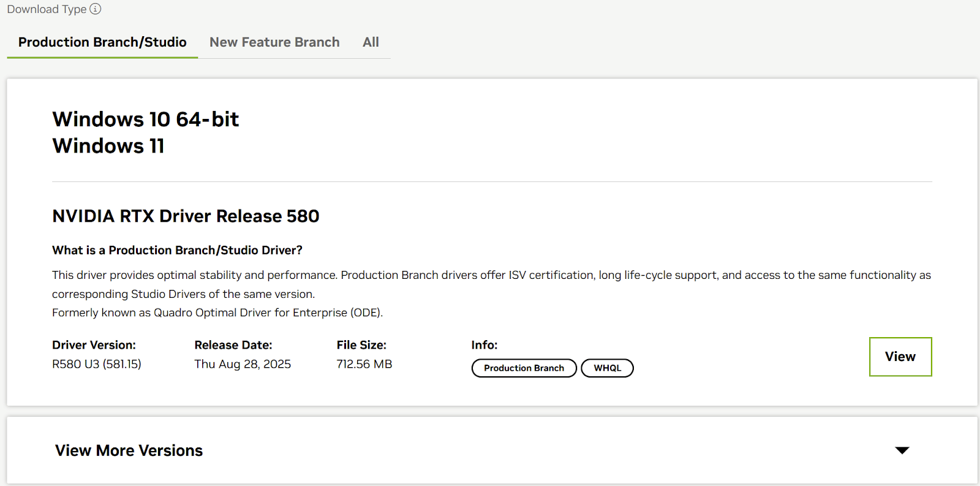The image size is (980, 486).
Task: Click the 712.56 MB file size value
Action: 364,364
